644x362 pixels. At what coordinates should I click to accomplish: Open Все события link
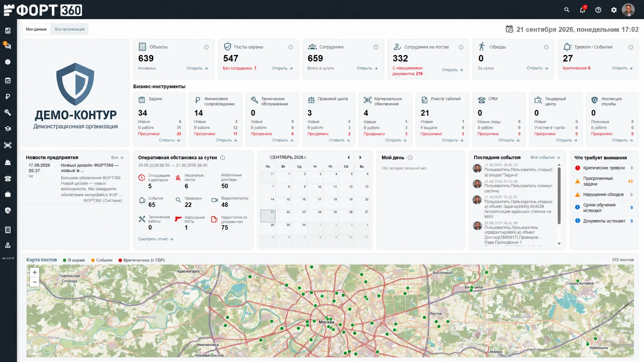545,157
